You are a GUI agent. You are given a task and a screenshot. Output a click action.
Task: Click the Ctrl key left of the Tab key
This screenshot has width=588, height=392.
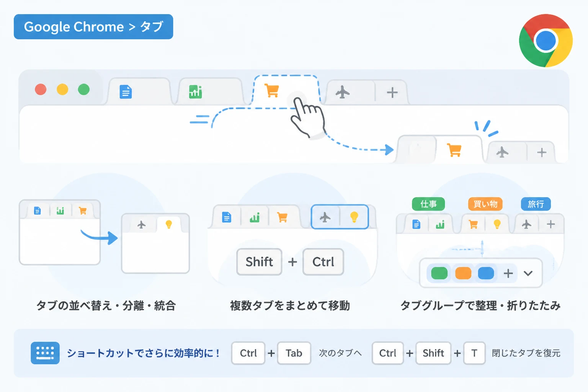(248, 353)
